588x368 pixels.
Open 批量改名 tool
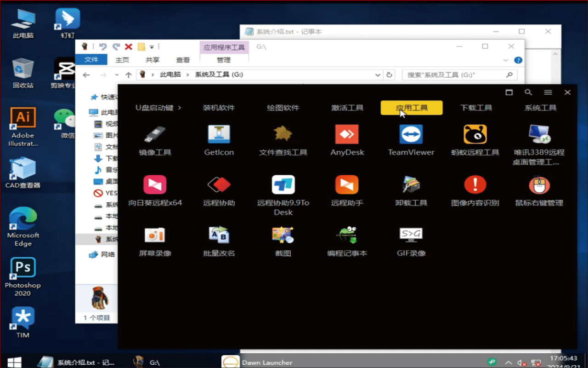coord(219,241)
